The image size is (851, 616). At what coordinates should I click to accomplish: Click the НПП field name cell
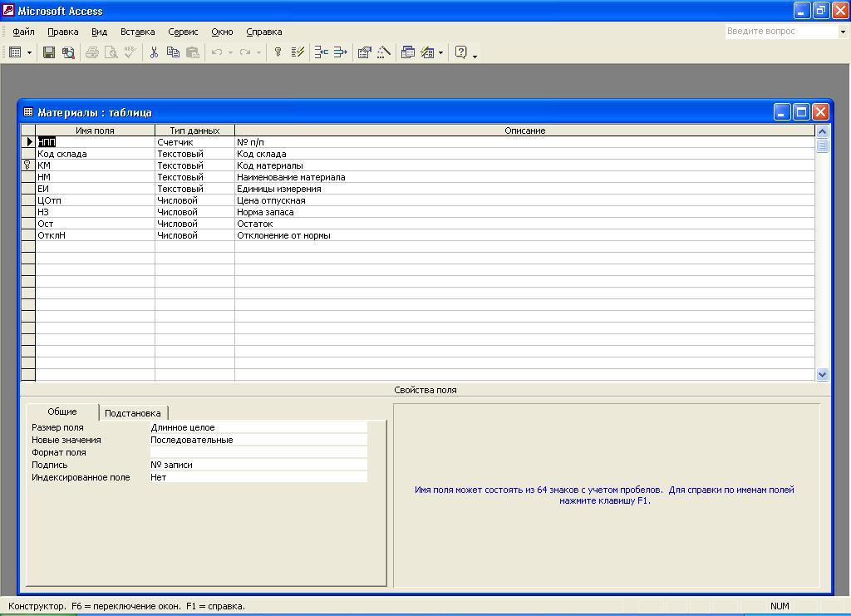[95, 141]
